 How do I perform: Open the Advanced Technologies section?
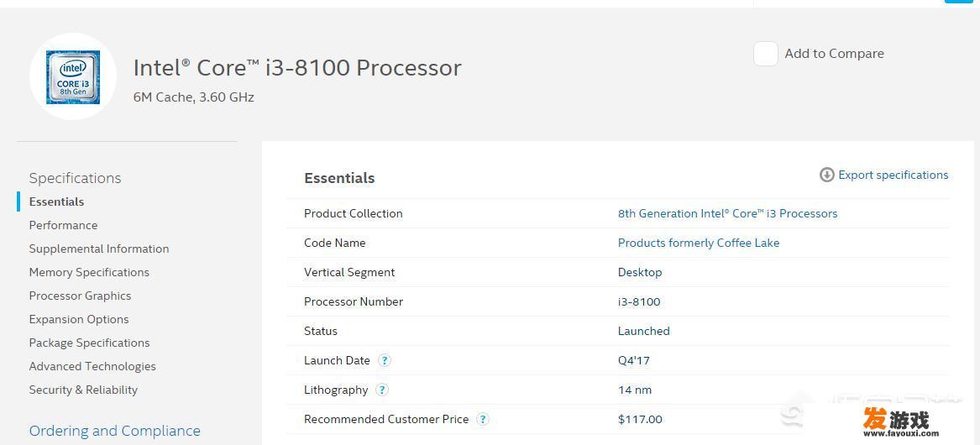pyautogui.click(x=92, y=366)
